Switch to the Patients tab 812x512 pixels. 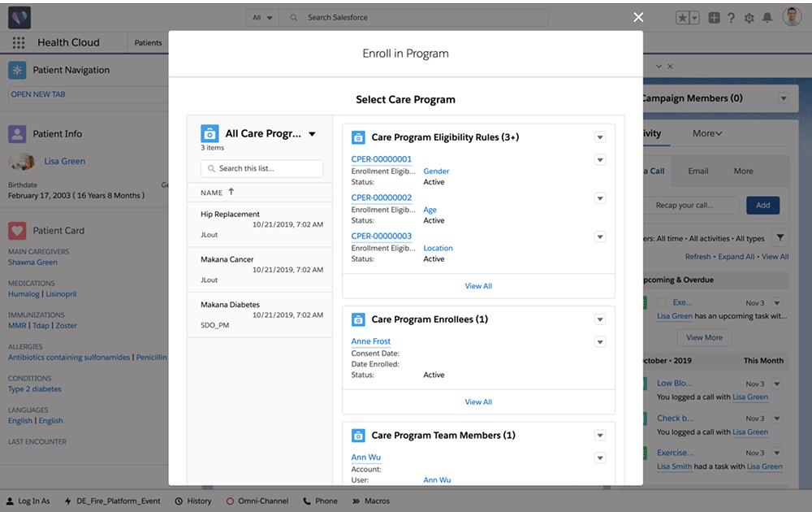point(148,43)
